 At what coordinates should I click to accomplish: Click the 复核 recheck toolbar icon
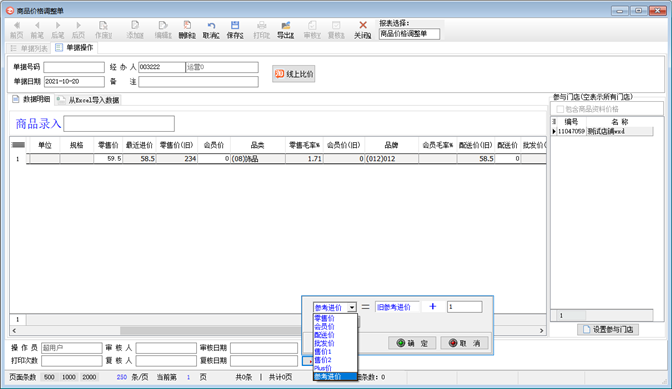[336, 30]
